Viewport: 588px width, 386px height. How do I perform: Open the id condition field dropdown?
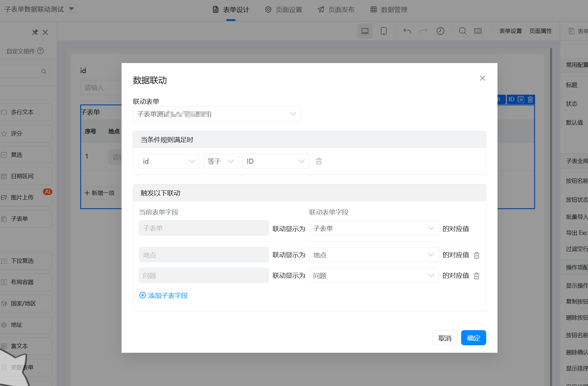coord(169,161)
